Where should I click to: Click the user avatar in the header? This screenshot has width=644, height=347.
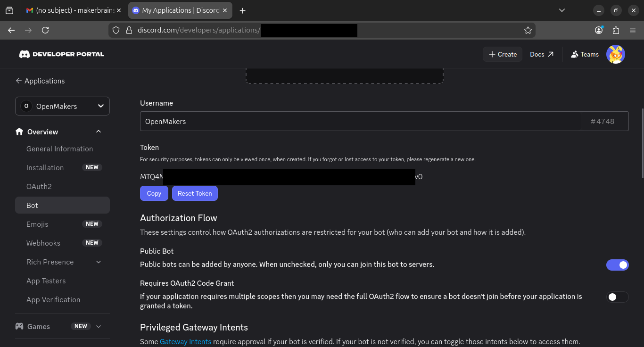click(616, 54)
